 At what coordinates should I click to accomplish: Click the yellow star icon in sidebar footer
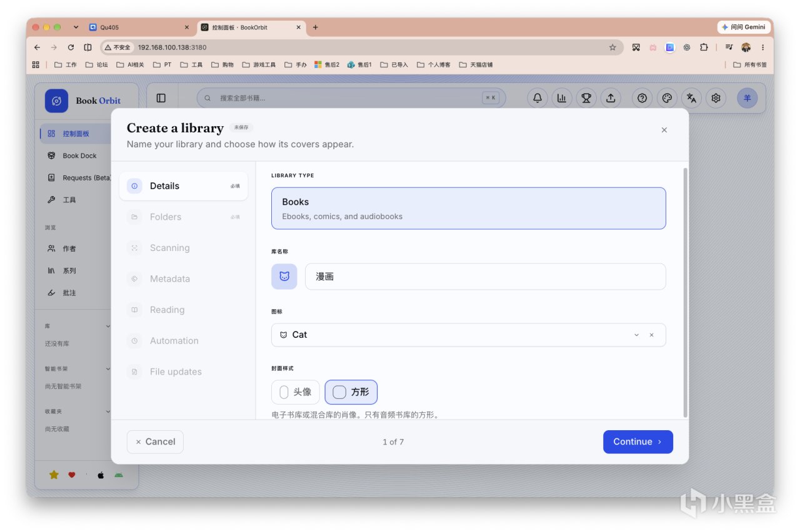pyautogui.click(x=54, y=475)
